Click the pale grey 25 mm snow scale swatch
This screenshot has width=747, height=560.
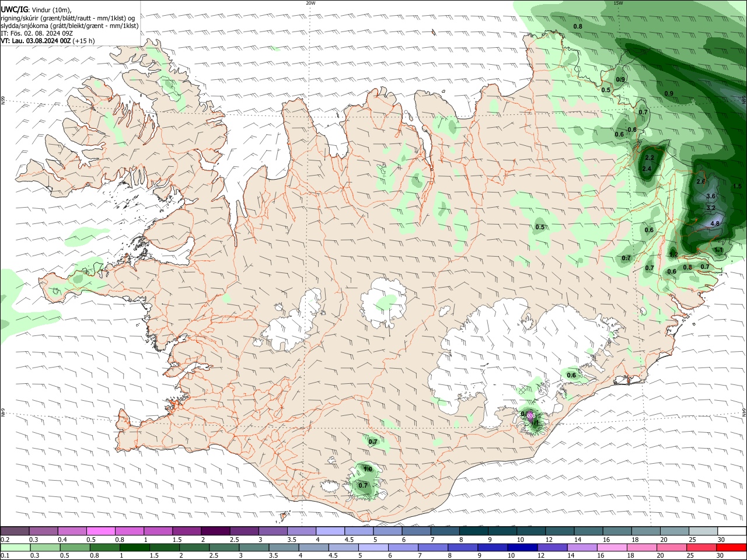(x=703, y=531)
